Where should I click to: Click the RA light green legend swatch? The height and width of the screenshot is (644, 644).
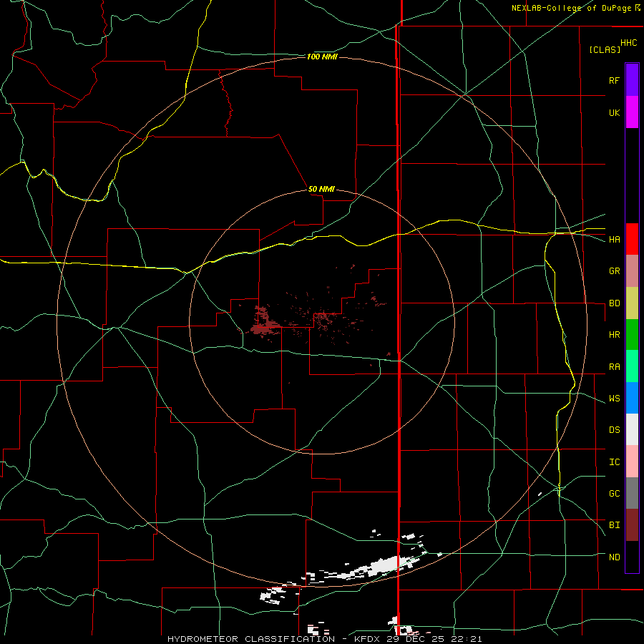[632, 366]
